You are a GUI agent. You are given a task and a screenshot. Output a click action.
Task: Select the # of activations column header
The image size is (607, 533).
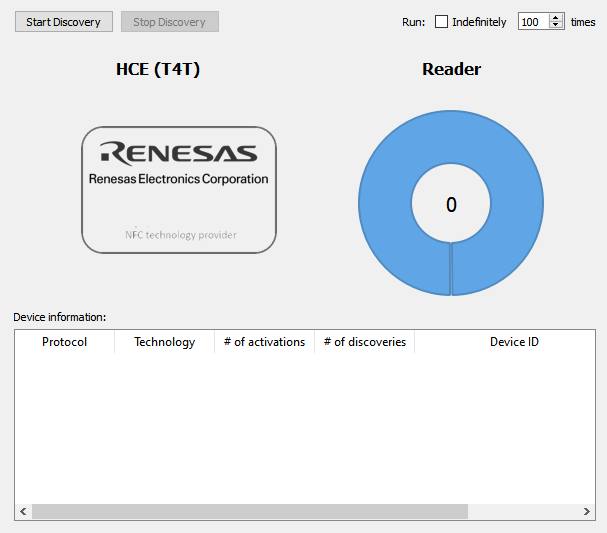click(264, 342)
